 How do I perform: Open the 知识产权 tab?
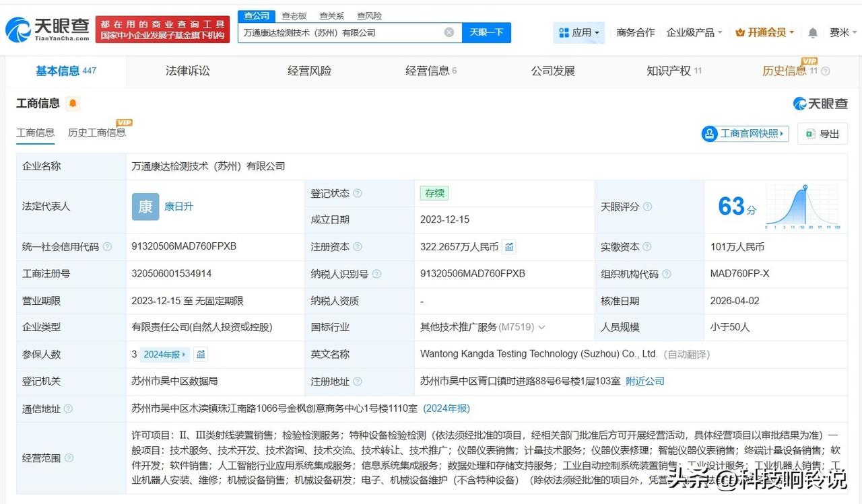click(x=674, y=71)
